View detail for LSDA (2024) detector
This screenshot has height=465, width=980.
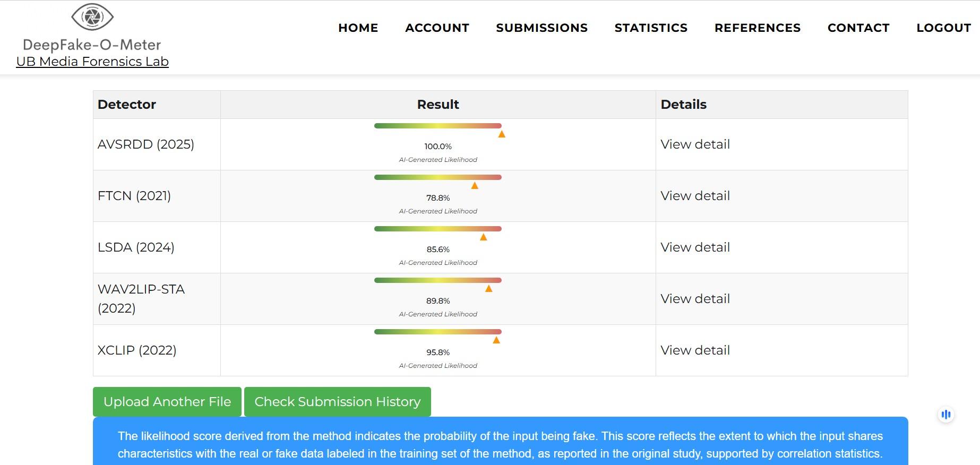[x=695, y=247]
